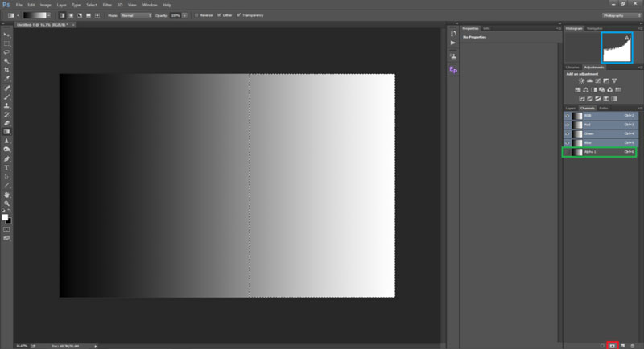The image size is (644, 349).
Task: Toggle the Dither checkbox
Action: coord(219,15)
